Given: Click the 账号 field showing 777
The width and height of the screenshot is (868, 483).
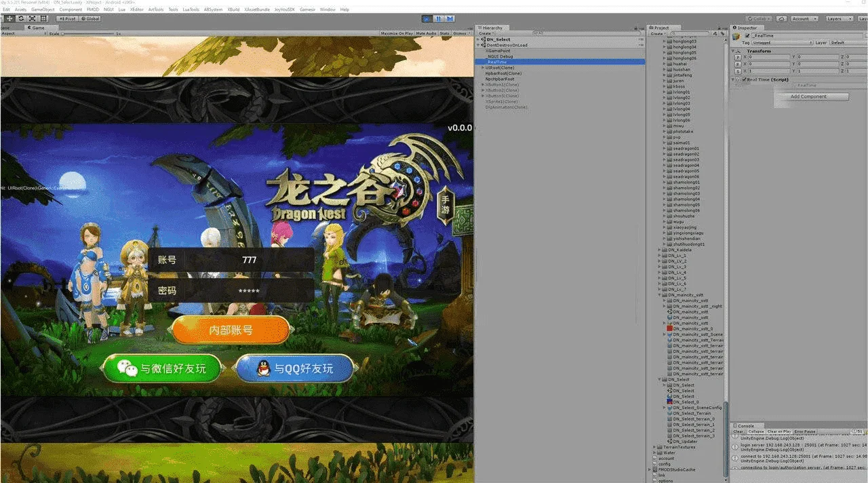Looking at the screenshot, I should tap(231, 260).
